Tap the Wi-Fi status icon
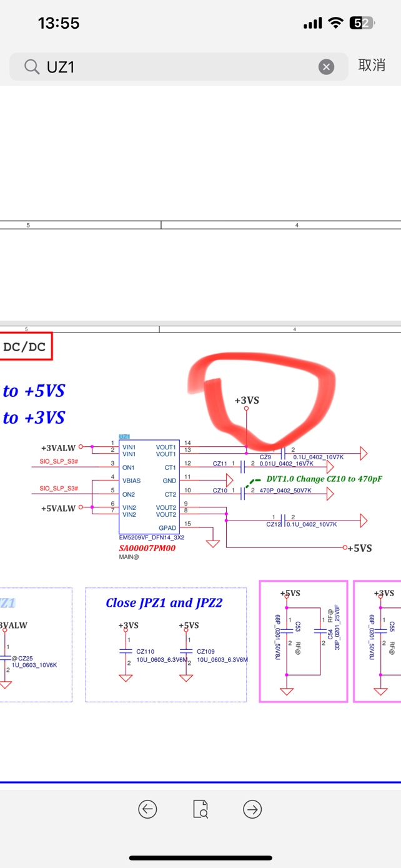The image size is (401, 868). (x=336, y=23)
